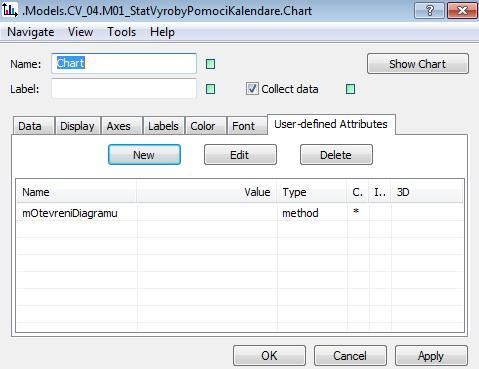The width and height of the screenshot is (479, 369).
Task: Click the Apply button
Action: tap(431, 356)
